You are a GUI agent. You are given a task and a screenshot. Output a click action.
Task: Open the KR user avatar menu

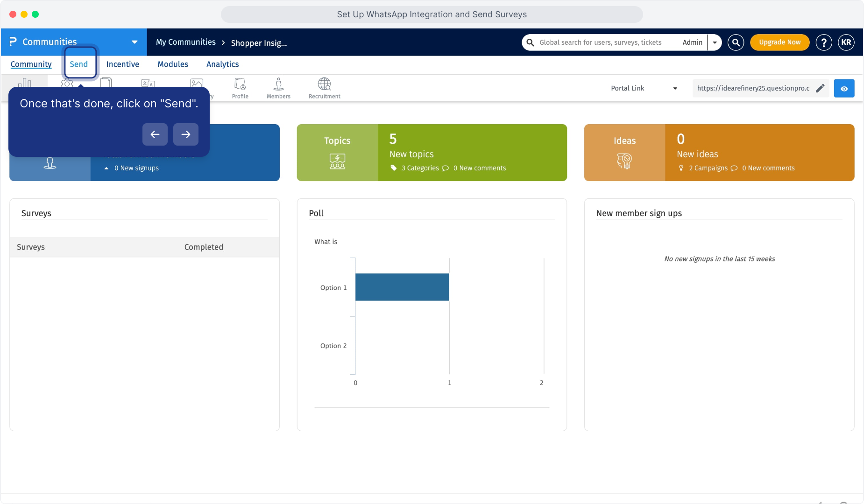click(846, 42)
